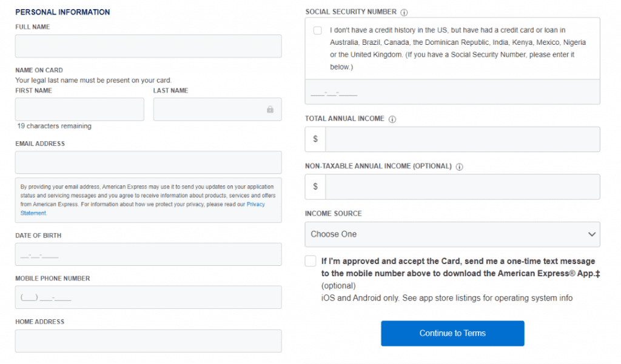This screenshot has height=364, width=621.
Task: Click the Mobile Phone Number field
Action: click(x=148, y=297)
